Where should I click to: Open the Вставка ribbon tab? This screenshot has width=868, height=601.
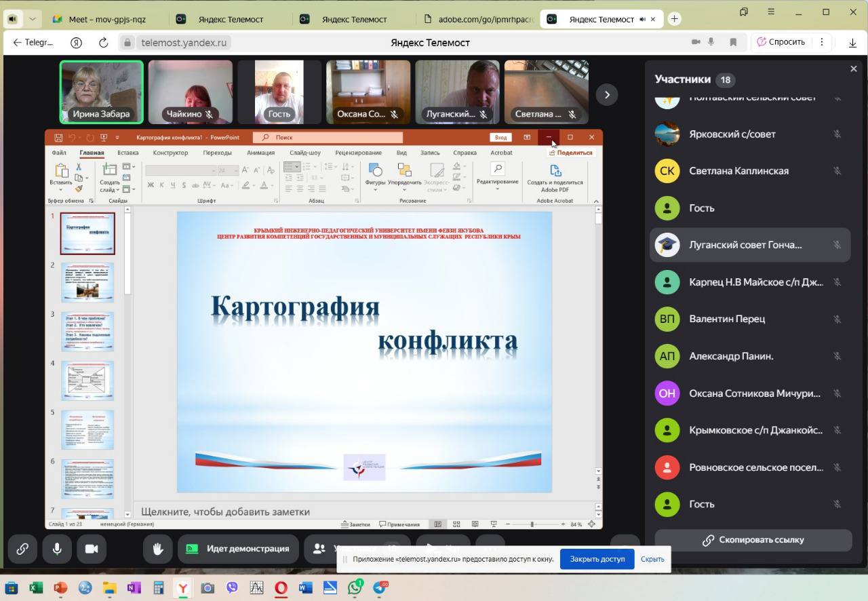(x=127, y=153)
